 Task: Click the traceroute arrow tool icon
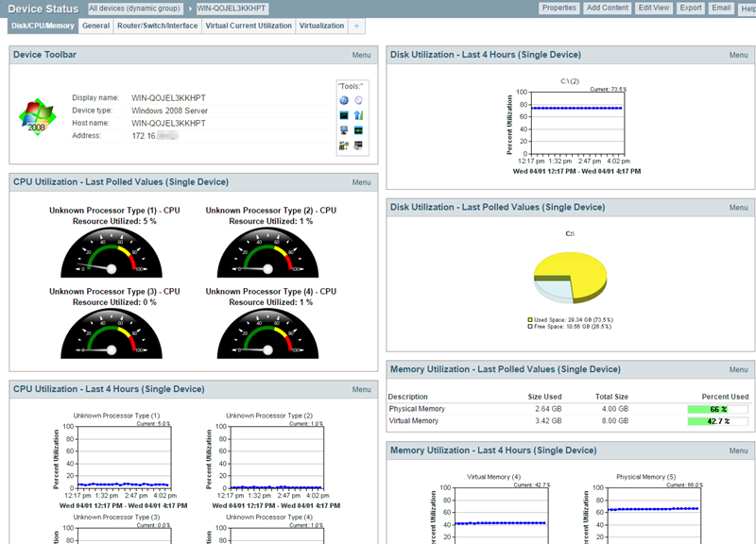(358, 114)
